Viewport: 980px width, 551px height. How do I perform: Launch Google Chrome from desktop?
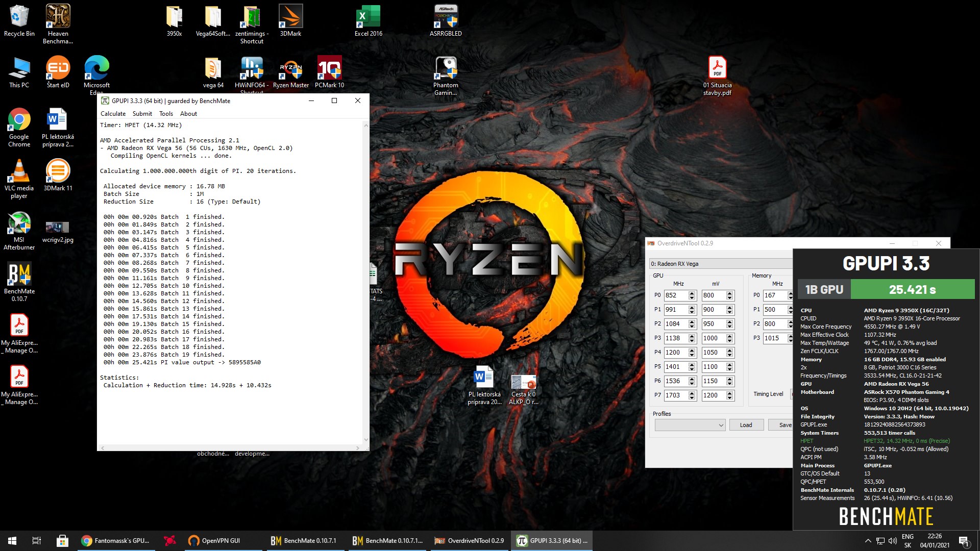(19, 127)
